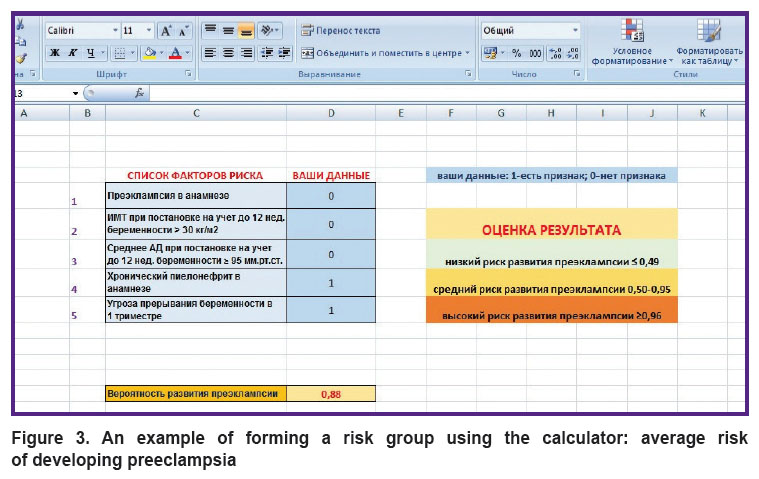
Task: Decrease font size with small A button
Action: click(x=183, y=31)
